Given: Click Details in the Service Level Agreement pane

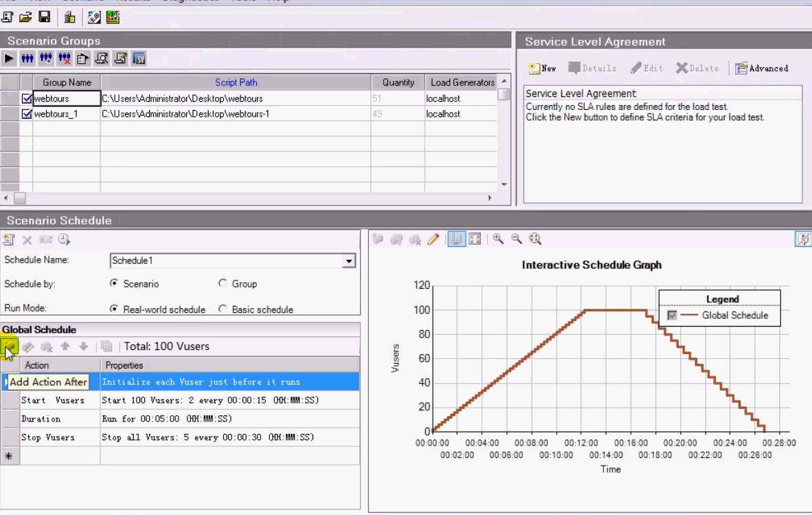Looking at the screenshot, I should 592,68.
